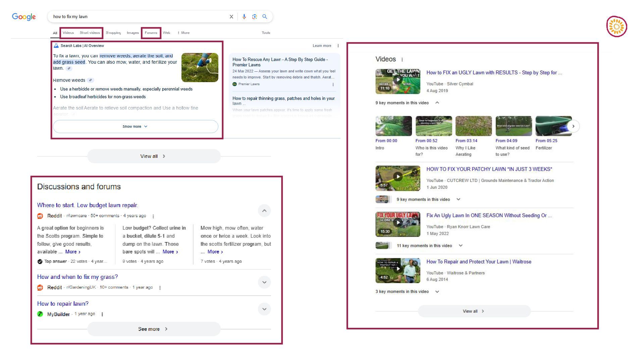Click More on the Mow high answer

pyautogui.click(x=215, y=252)
